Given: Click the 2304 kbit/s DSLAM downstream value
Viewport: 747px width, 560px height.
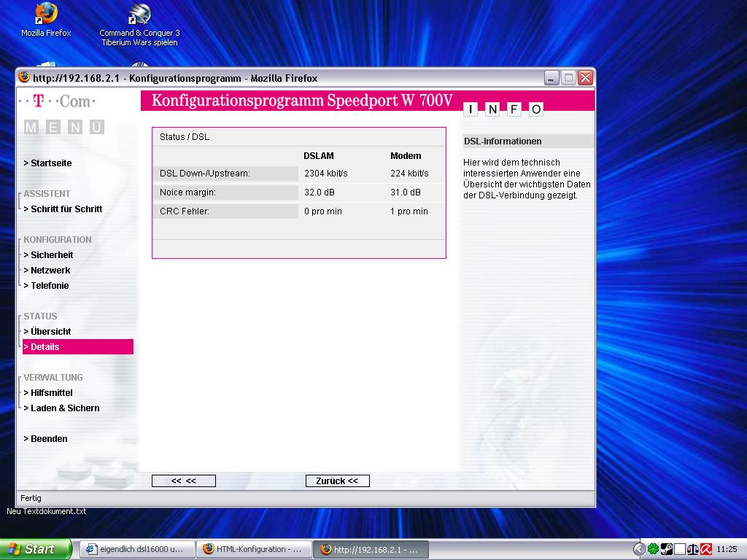Looking at the screenshot, I should [x=326, y=174].
